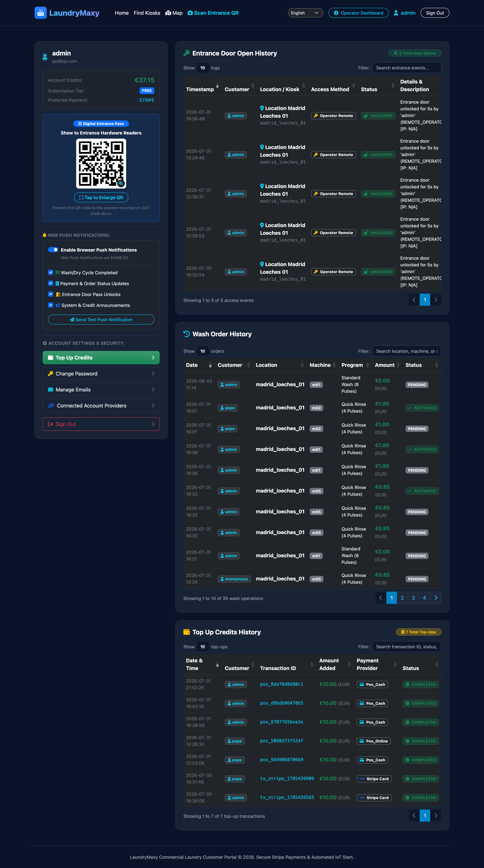The image size is (484, 868).
Task: Open the wash orders Show count selector
Action: coord(203,351)
